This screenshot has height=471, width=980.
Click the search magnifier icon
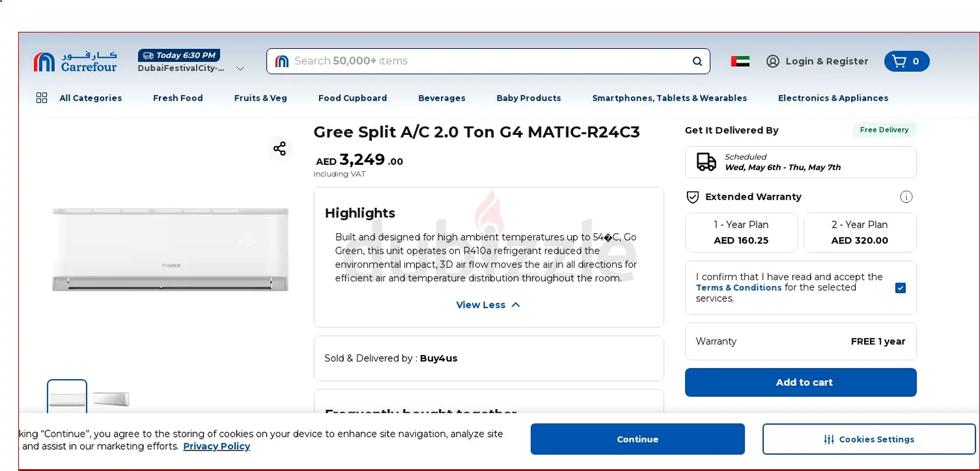[697, 61]
